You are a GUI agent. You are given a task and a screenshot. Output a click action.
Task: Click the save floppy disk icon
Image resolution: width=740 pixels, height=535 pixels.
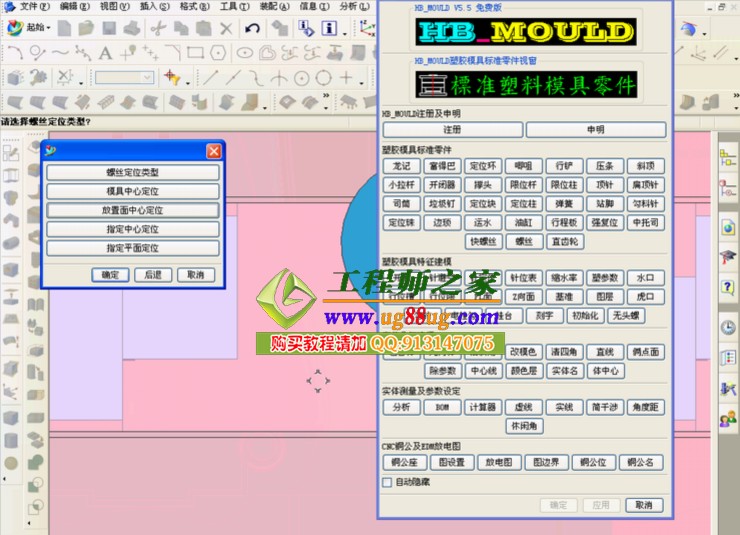[109, 29]
